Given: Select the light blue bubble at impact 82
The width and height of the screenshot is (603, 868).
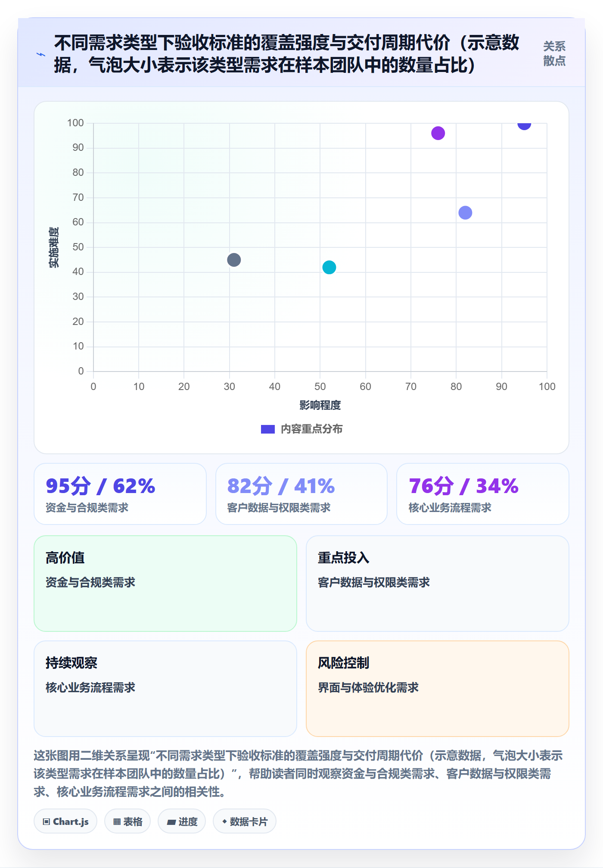Looking at the screenshot, I should coord(465,212).
